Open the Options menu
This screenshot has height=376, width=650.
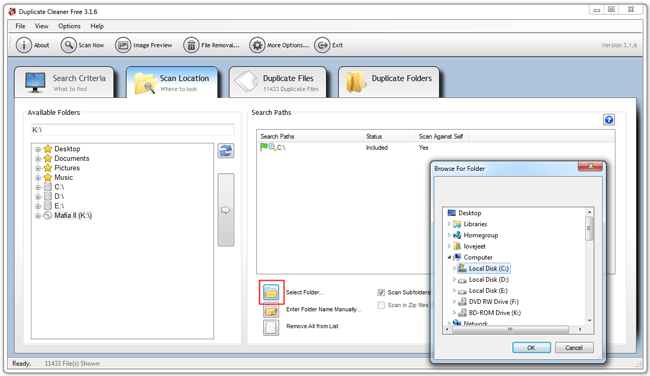click(x=69, y=26)
